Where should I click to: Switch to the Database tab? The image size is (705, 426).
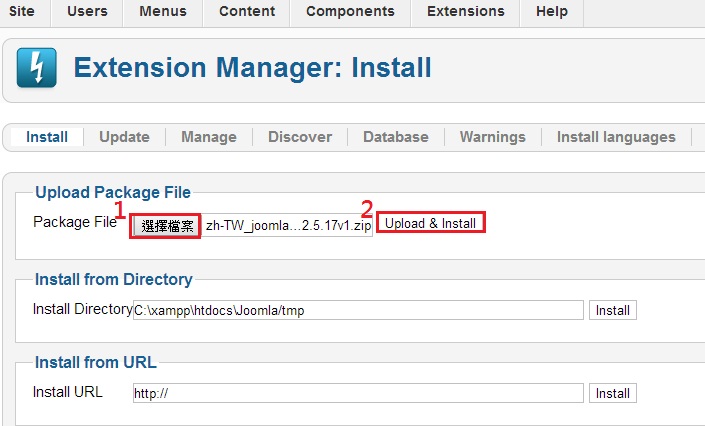[x=396, y=137]
